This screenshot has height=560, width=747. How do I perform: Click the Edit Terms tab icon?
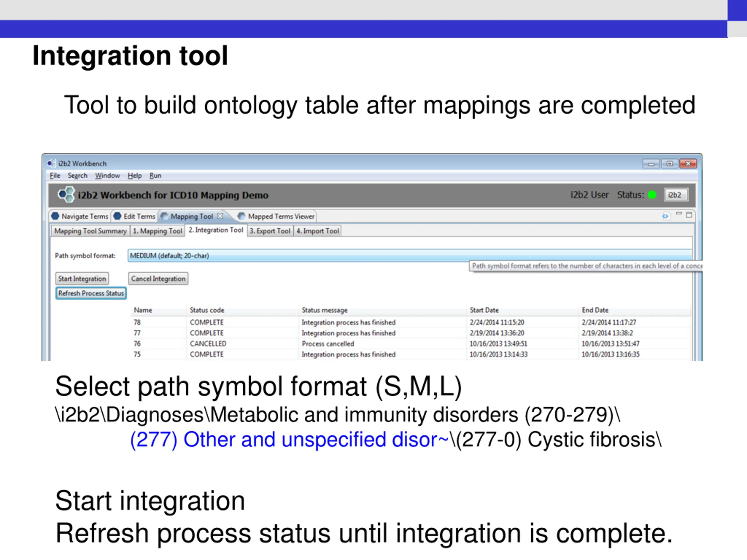(x=118, y=216)
